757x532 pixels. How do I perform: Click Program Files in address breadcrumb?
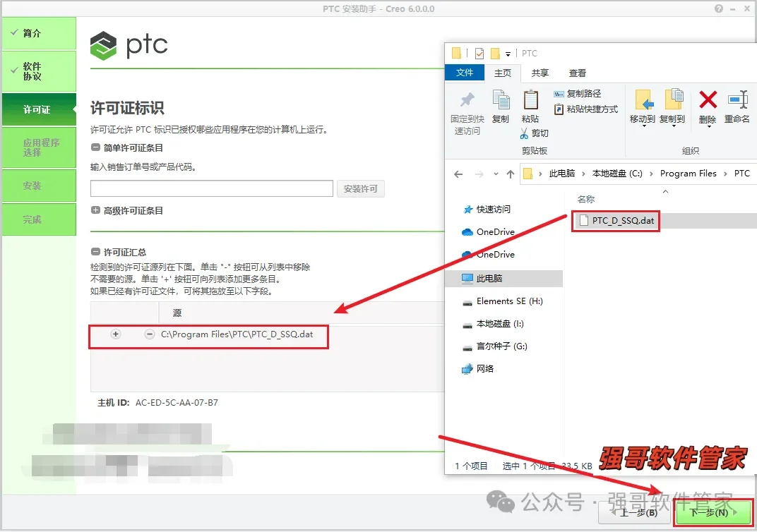click(688, 174)
